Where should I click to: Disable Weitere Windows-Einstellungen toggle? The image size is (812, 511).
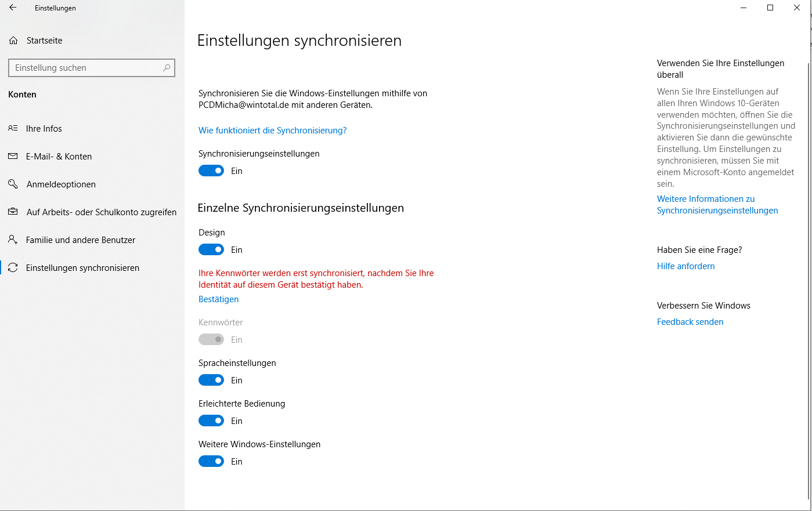coord(211,462)
